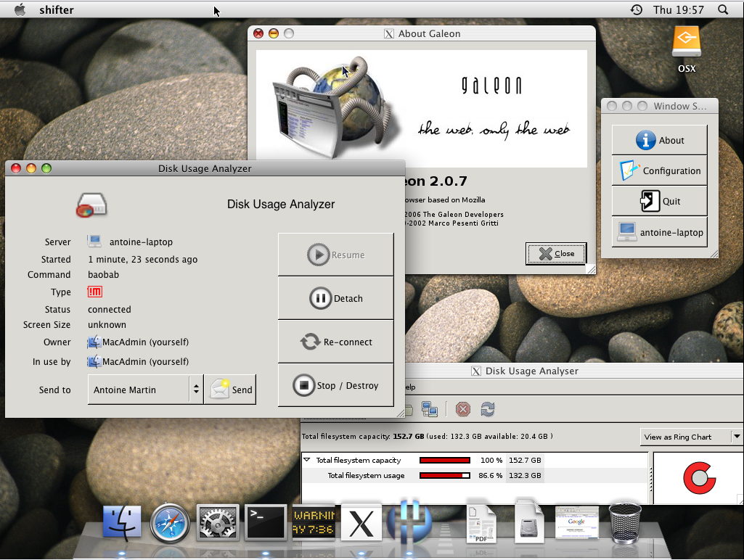Open the PDF document in Dock
744x560 pixels.
tap(481, 524)
